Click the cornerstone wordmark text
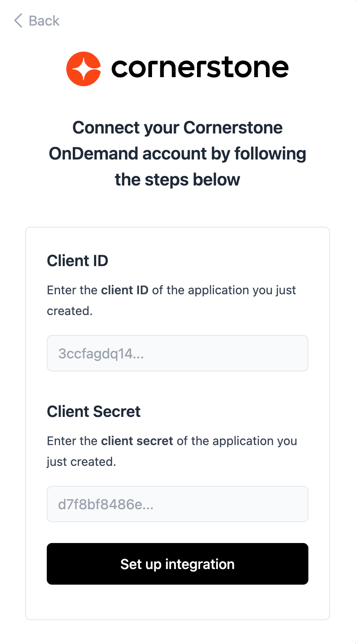The width and height of the screenshot is (356, 644). (200, 68)
